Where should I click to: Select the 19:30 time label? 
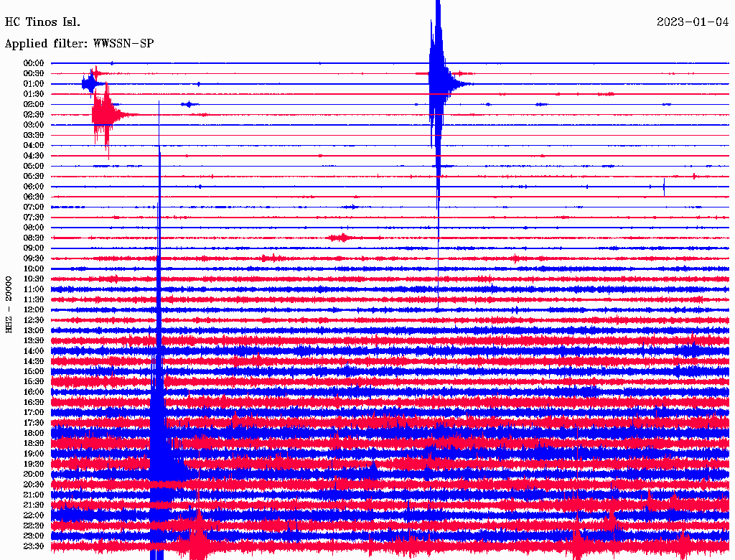pos(34,464)
